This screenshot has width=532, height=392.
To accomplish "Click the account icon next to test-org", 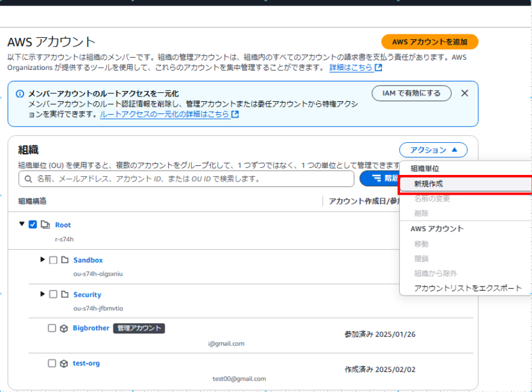I will click(65, 363).
